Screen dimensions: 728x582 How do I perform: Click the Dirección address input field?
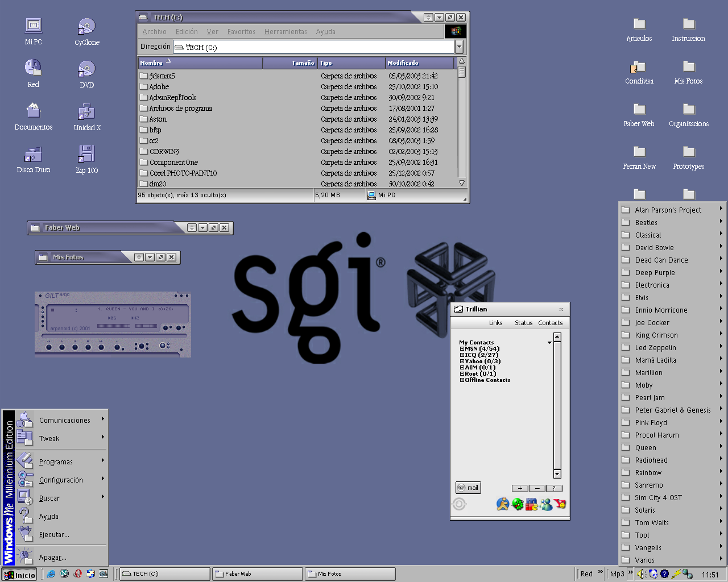313,47
